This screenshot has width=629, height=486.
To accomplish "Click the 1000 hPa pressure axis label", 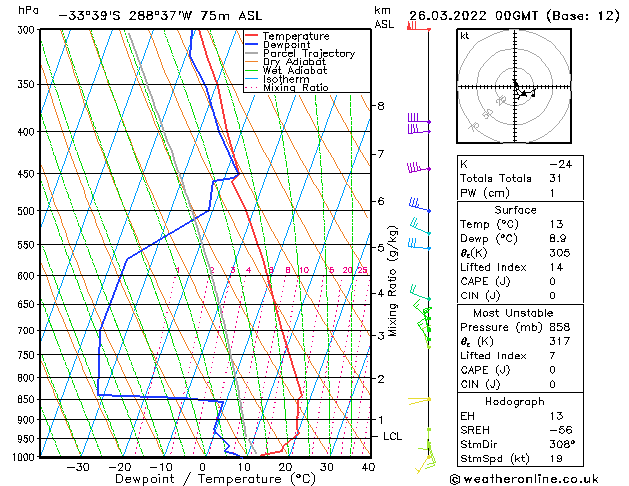I will pyautogui.click(x=24, y=457).
